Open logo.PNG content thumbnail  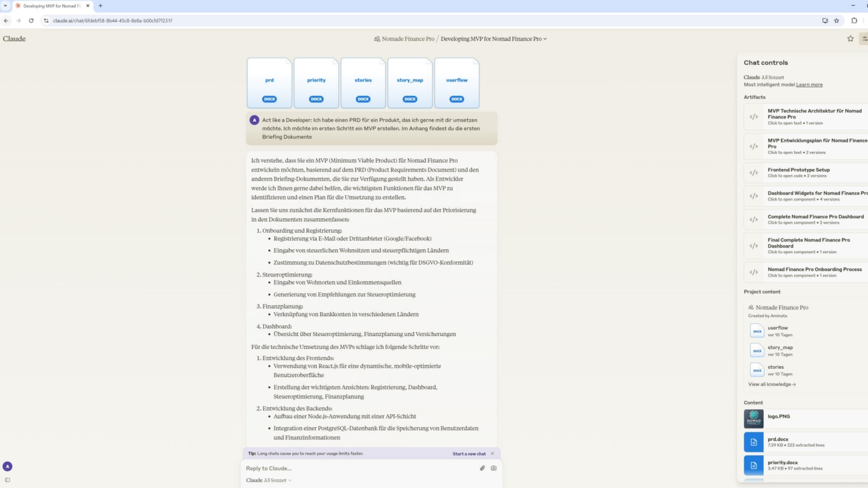pos(754,419)
